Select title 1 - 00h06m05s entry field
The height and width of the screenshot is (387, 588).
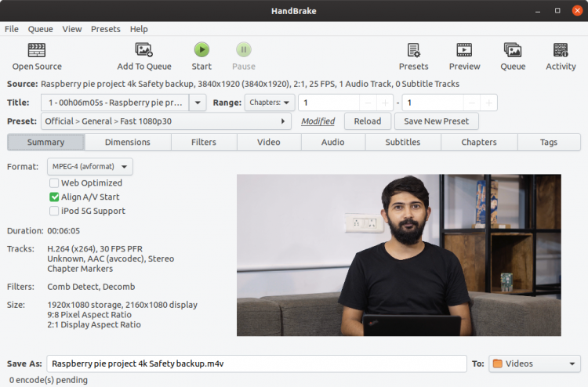pyautogui.click(x=114, y=103)
